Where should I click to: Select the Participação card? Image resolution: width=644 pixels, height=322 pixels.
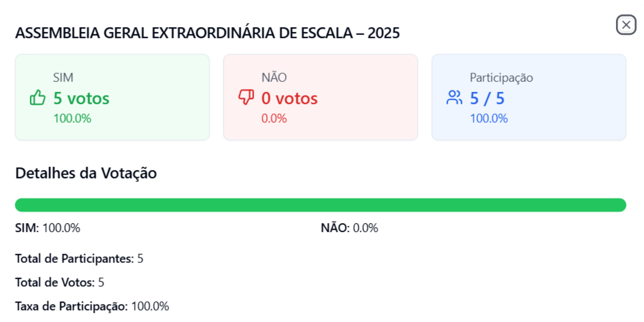coord(529,97)
